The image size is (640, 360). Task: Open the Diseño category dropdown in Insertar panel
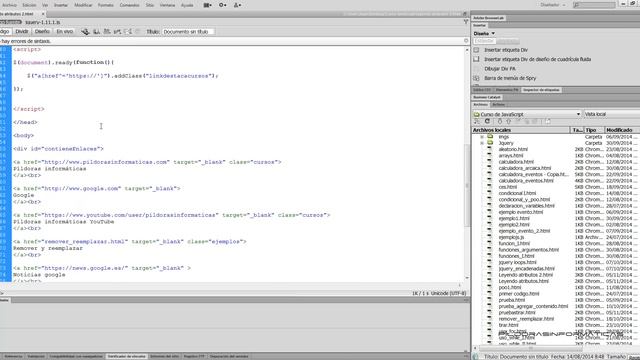[484, 33]
